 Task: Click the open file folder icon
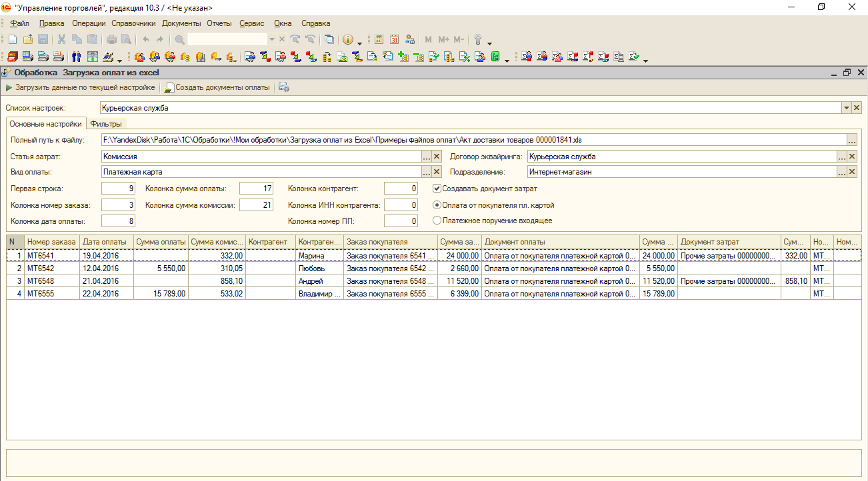[x=27, y=39]
